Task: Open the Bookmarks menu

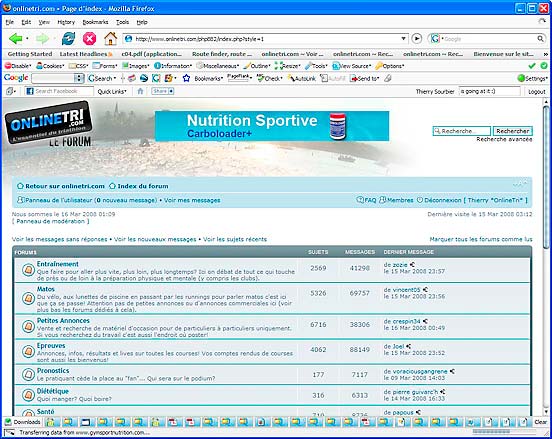Action: pyautogui.click(x=95, y=22)
